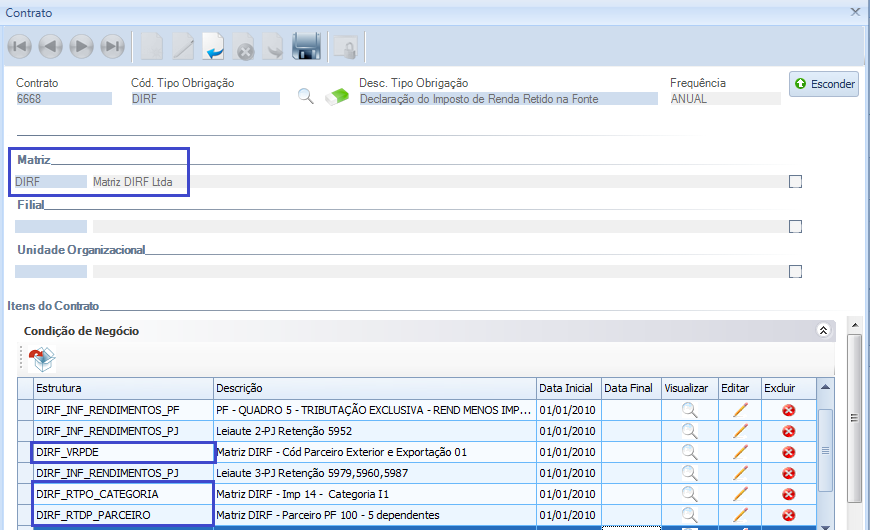View the DIRF_VRPDE row with magnifier
Image resolution: width=870 pixels, height=530 pixels.
(689, 452)
